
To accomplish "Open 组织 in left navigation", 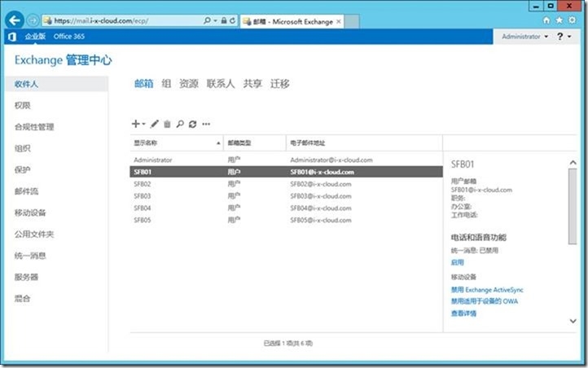I will coord(23,148).
